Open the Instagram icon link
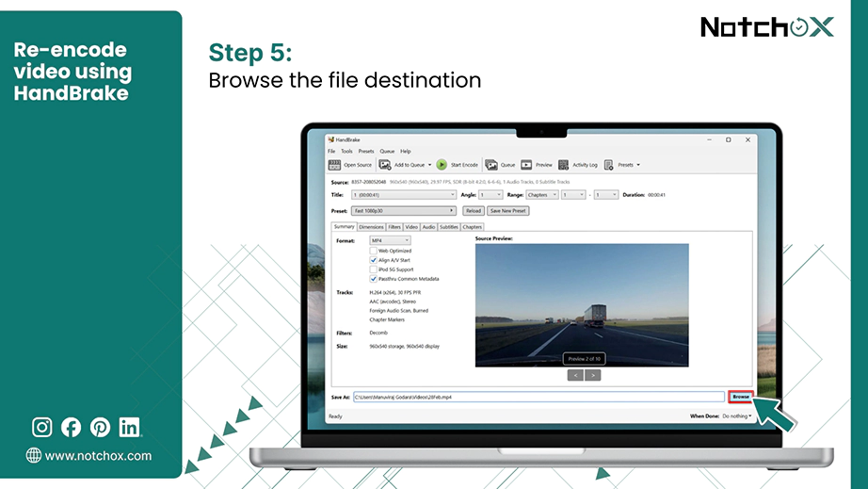The image size is (868, 489). (42, 427)
